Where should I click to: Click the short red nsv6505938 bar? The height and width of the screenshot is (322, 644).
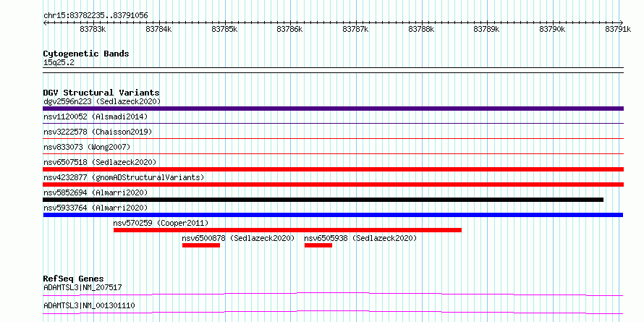tap(318, 245)
